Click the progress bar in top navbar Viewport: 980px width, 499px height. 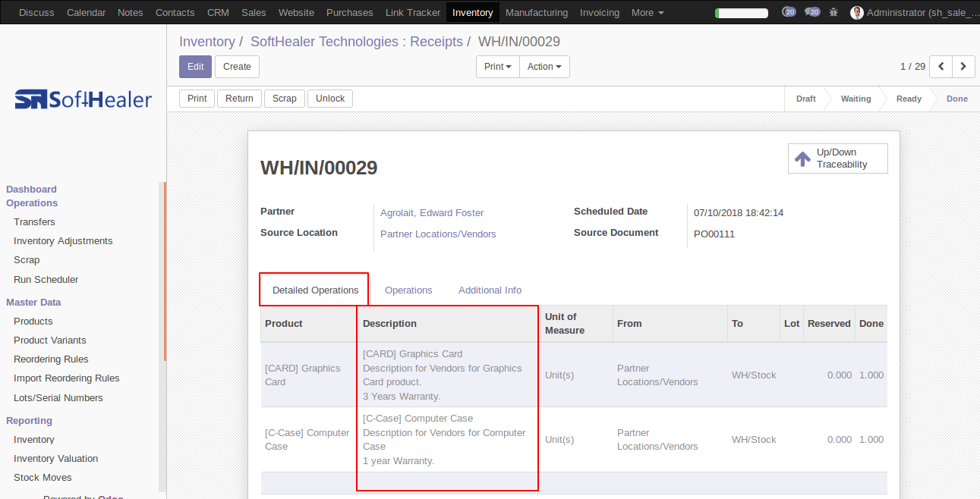[742, 13]
